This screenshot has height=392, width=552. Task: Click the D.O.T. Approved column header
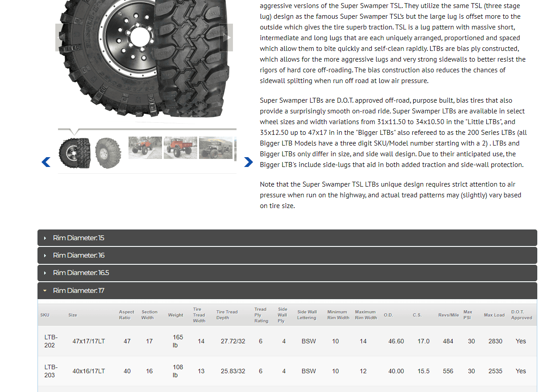(x=522, y=315)
